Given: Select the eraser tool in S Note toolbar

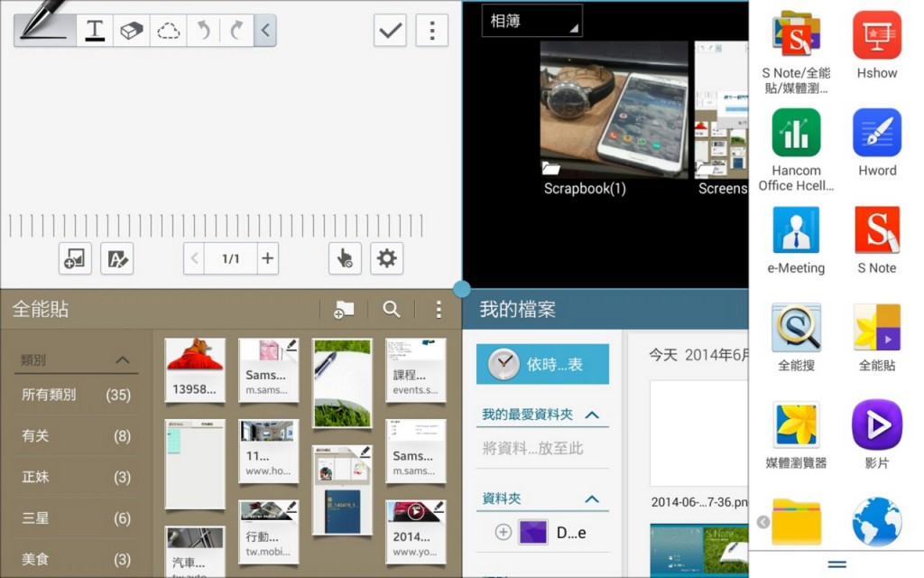Looking at the screenshot, I should pyautogui.click(x=132, y=31).
